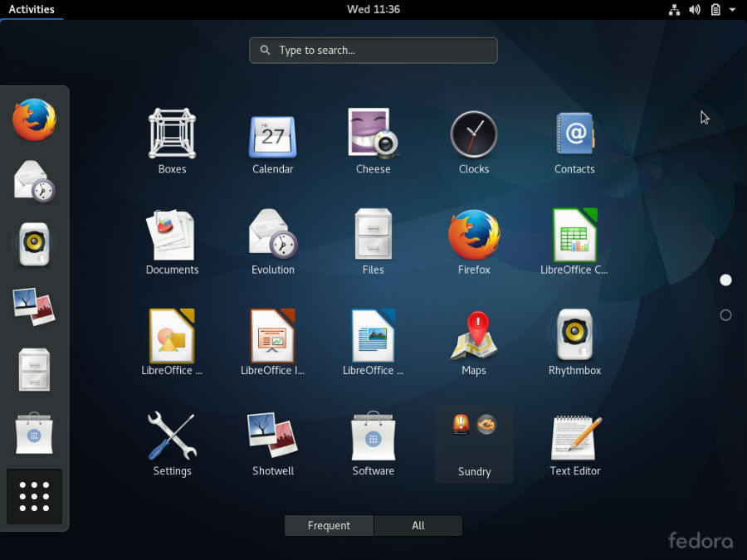
Task: Click the Type to search field
Action: pyautogui.click(x=373, y=51)
